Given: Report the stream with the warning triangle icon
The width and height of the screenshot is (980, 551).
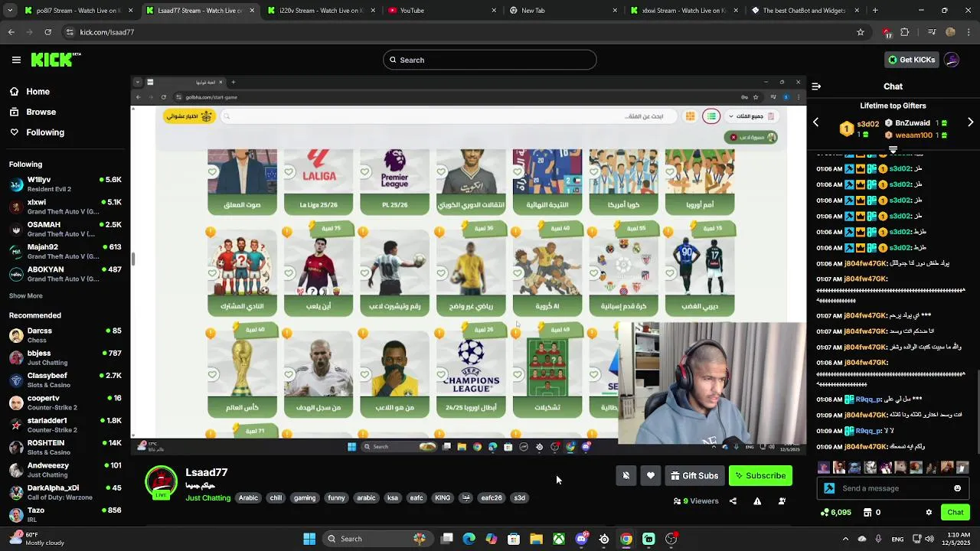Looking at the screenshot, I should coord(757,501).
